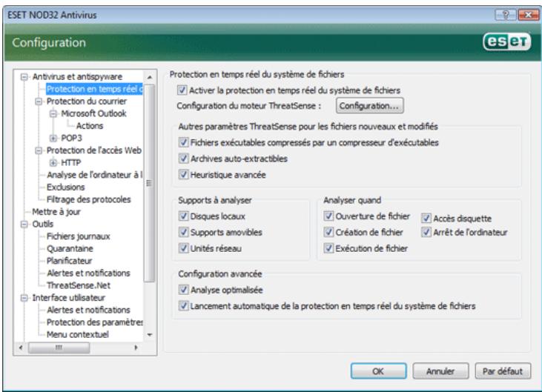Open Menu contextuel settings

coord(77,335)
